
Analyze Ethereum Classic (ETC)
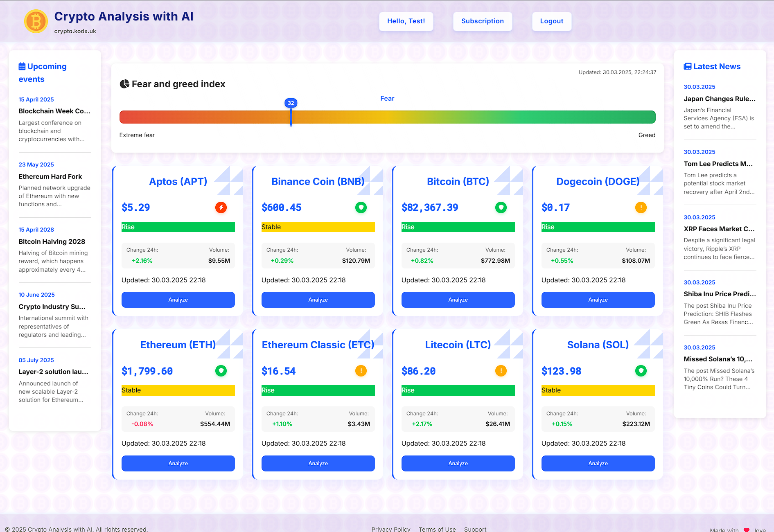[x=318, y=463]
